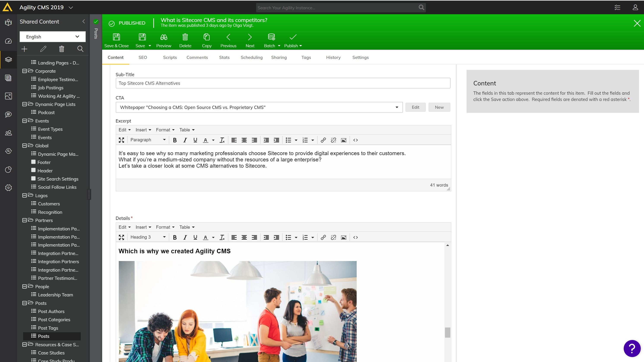
Task: Collapse the Events folder
Action: 24,121
